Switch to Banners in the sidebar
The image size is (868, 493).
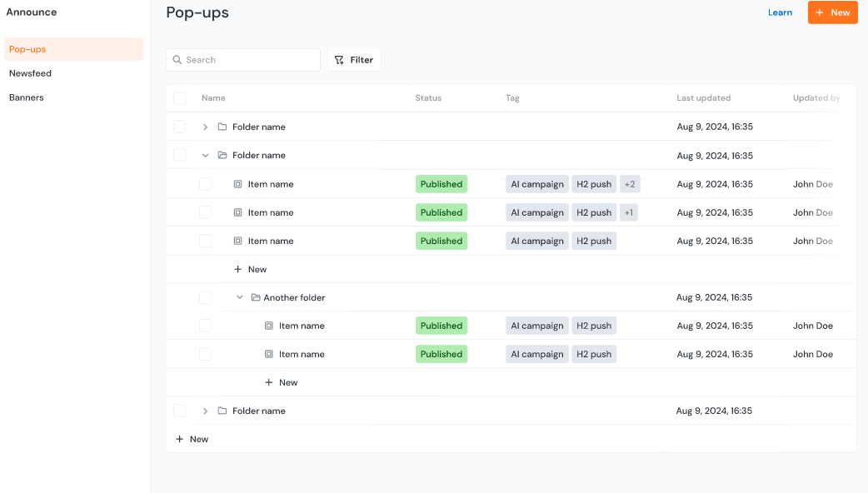pos(27,97)
